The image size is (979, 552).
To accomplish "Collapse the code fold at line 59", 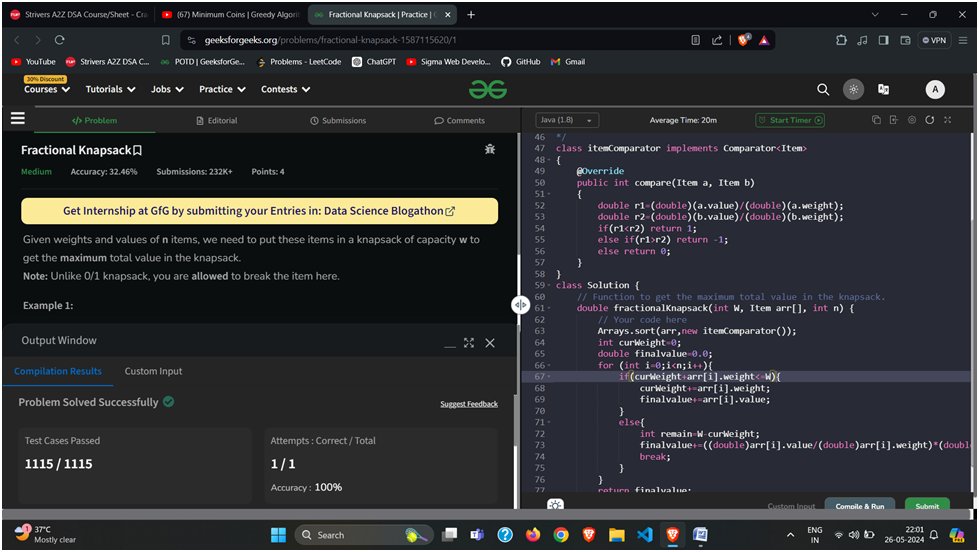I will click(549, 285).
